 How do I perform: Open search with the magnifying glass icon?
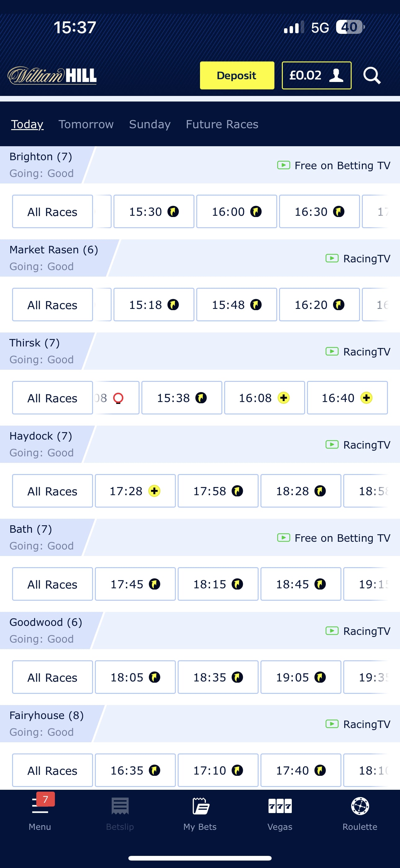(x=372, y=75)
